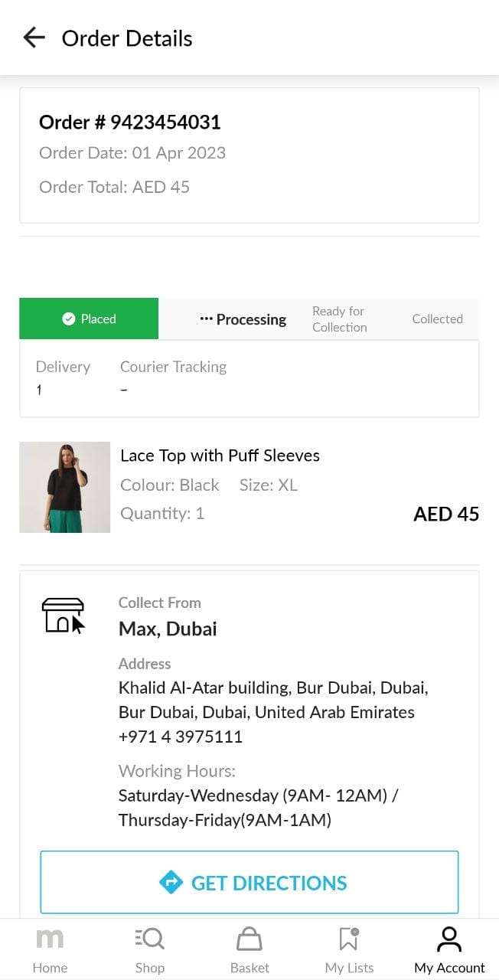Image resolution: width=499 pixels, height=980 pixels.
Task: Tap the directions arrow icon
Action: 171,883
